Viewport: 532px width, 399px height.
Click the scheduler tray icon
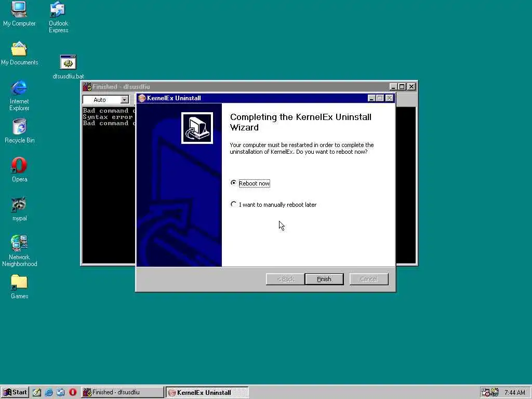486,393
